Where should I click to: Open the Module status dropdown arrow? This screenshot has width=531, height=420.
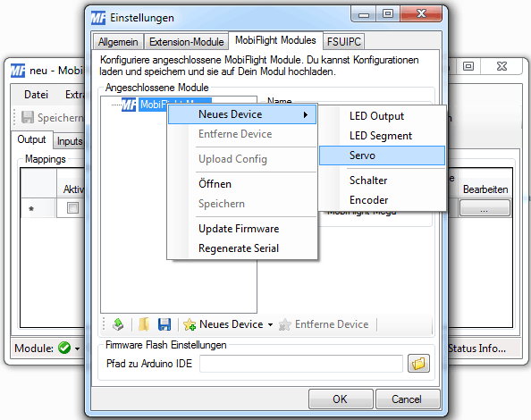(x=77, y=349)
